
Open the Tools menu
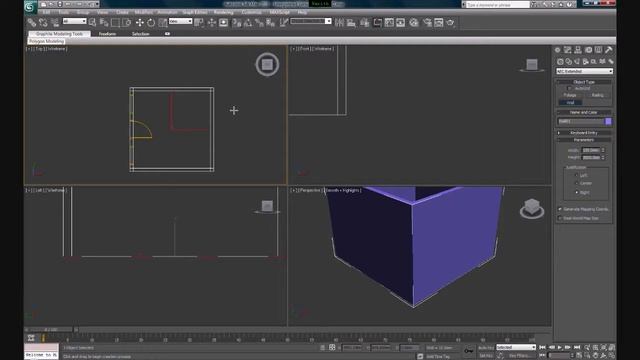click(x=63, y=12)
